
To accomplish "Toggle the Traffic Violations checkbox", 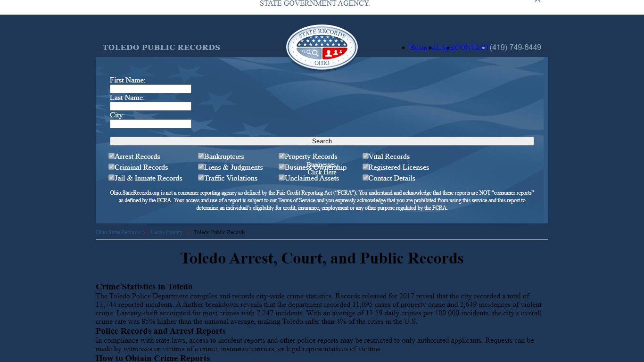I will pos(201,177).
